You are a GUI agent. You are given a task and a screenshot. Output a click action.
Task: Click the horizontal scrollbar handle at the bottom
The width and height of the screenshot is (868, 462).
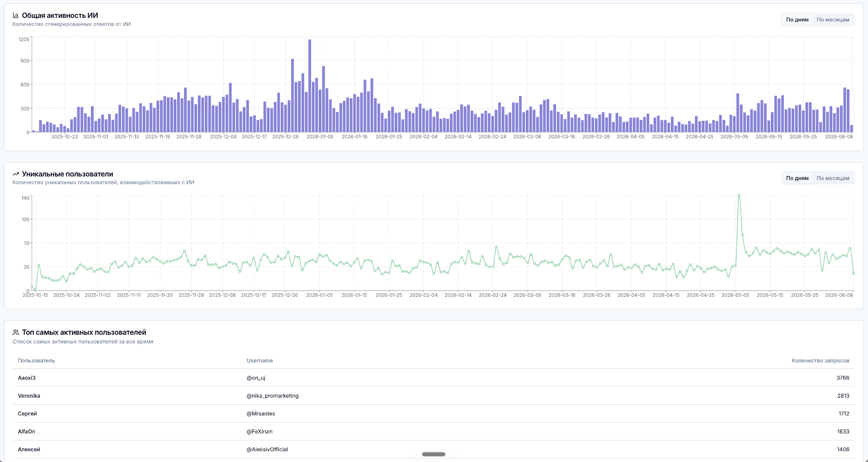[434, 454]
